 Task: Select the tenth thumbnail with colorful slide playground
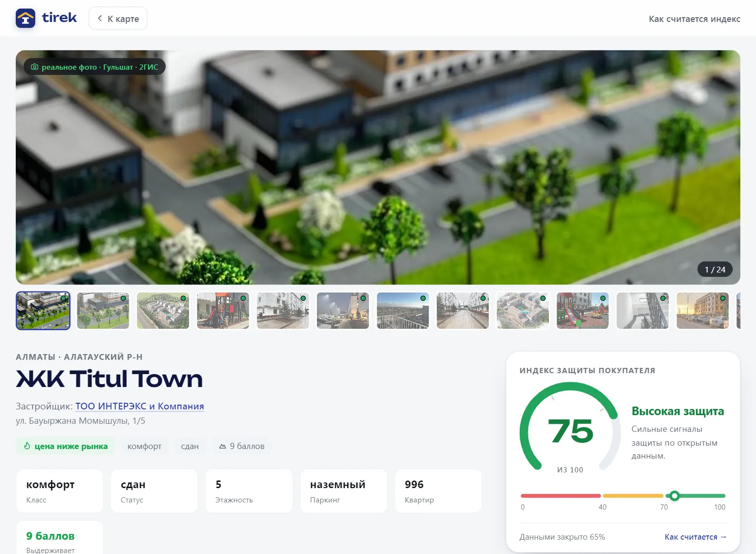[x=583, y=311]
